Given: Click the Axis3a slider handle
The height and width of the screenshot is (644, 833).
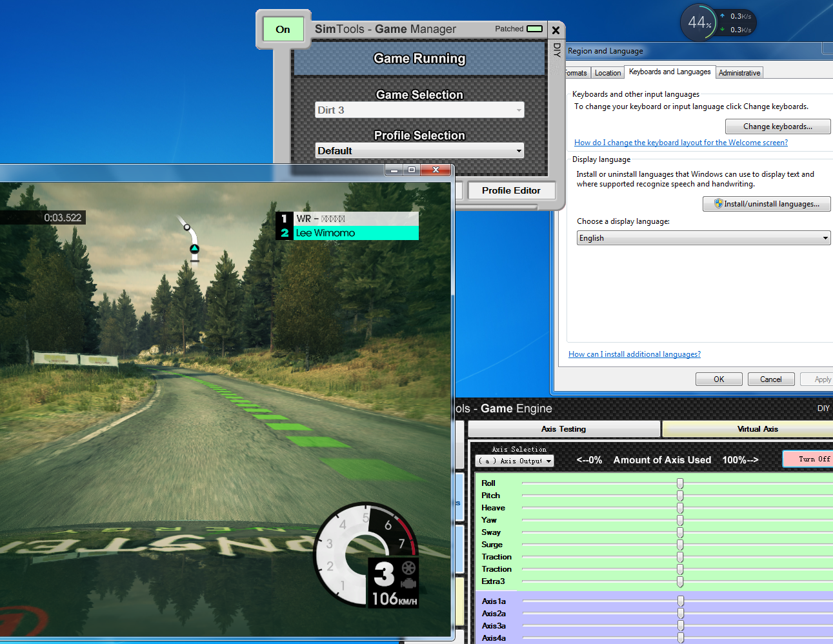Looking at the screenshot, I should click(681, 626).
